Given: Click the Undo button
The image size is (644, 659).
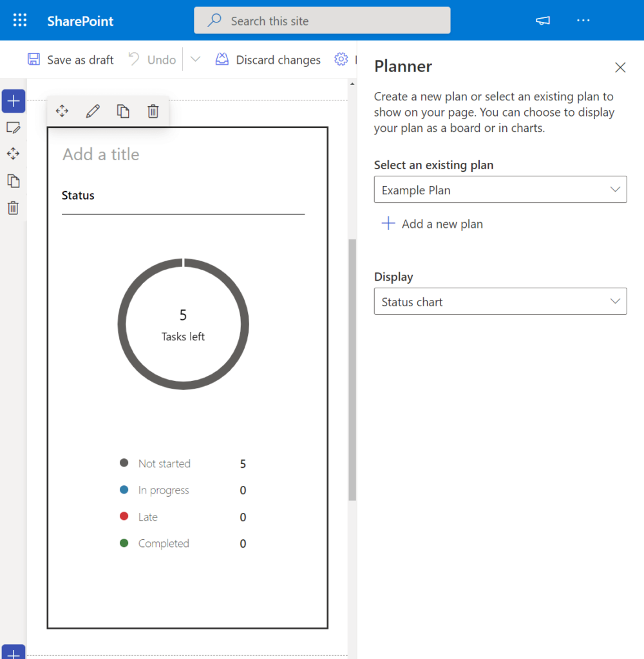Looking at the screenshot, I should tap(152, 60).
